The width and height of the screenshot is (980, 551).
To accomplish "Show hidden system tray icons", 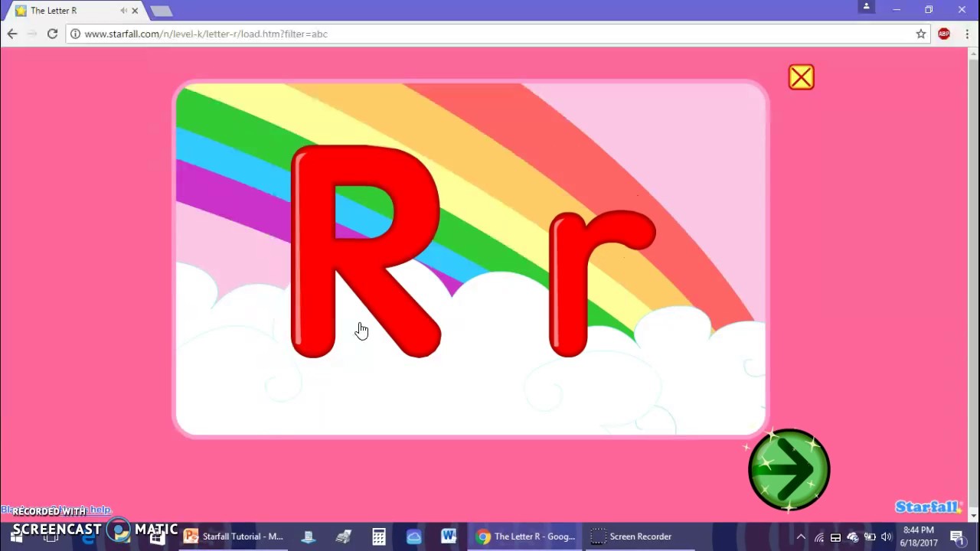I will (801, 536).
